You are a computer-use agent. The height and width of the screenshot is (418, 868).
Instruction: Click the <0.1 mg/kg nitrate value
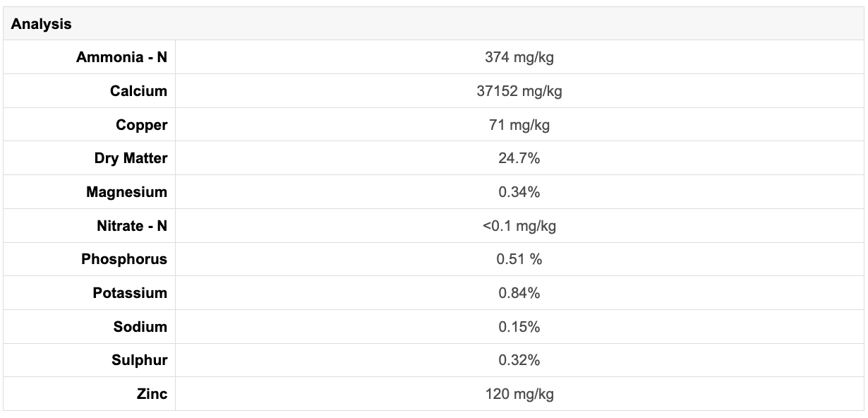pos(519,226)
